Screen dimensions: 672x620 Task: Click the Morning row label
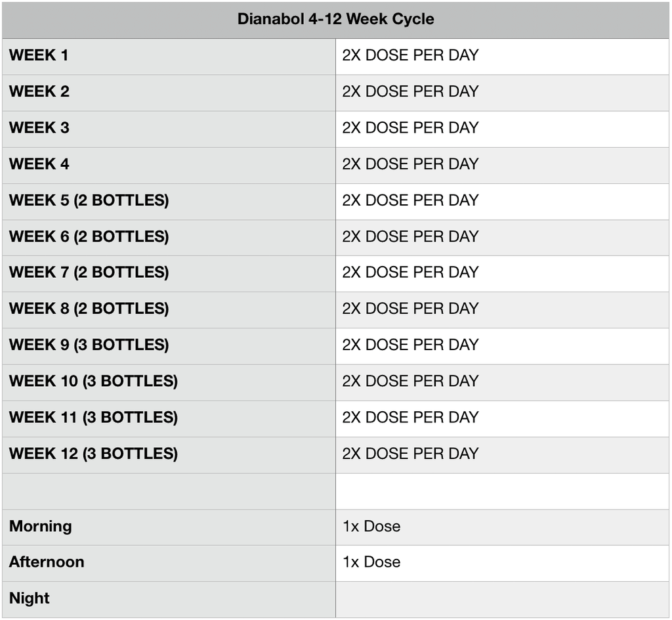pos(41,526)
